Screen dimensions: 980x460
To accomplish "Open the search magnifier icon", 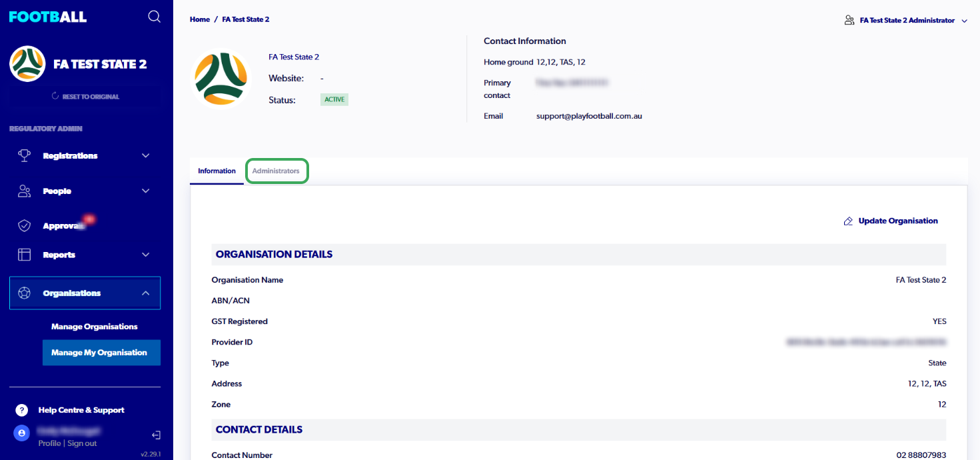I will click(154, 17).
